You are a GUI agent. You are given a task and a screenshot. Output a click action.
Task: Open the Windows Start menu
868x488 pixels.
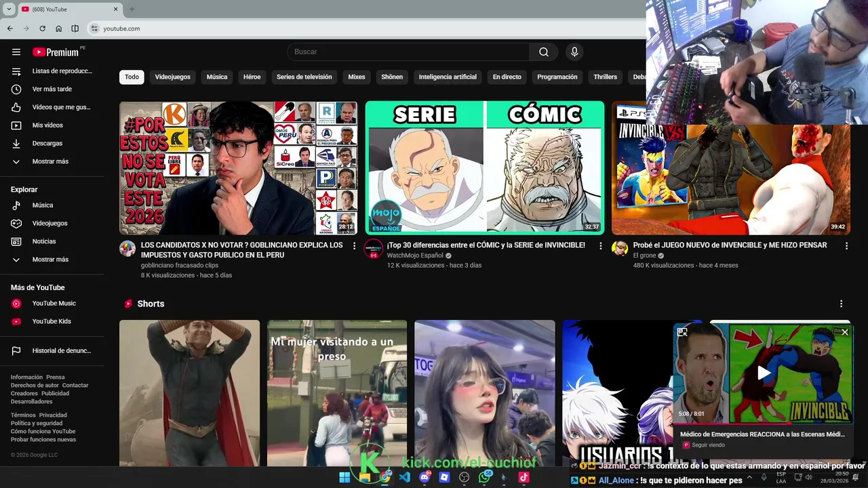tap(344, 477)
